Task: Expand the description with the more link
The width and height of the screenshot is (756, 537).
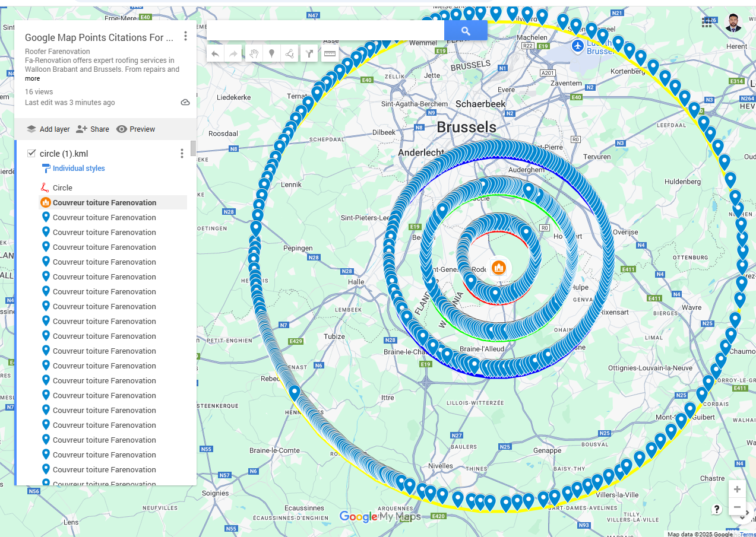Action: pyautogui.click(x=32, y=78)
